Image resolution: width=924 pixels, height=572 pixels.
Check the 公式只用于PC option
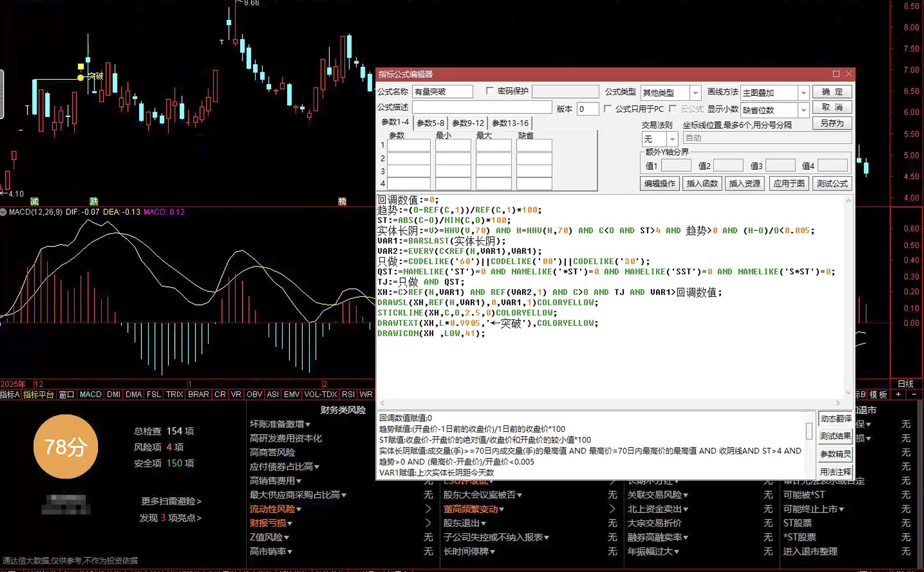pos(608,109)
